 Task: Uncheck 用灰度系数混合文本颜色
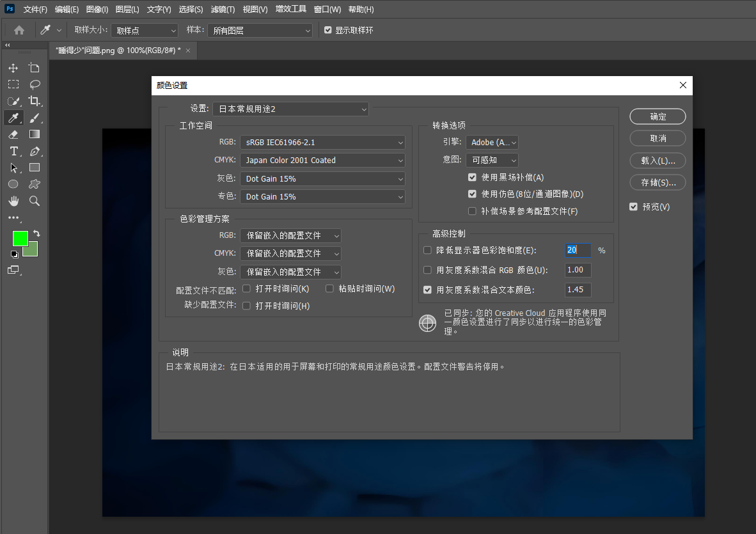tap(427, 290)
